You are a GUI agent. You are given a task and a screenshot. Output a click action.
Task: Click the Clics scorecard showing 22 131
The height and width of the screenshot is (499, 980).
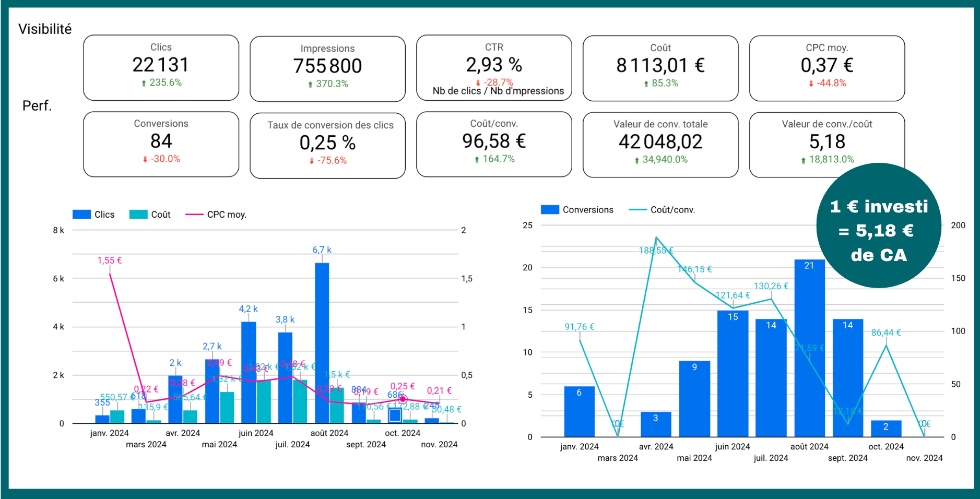click(161, 67)
